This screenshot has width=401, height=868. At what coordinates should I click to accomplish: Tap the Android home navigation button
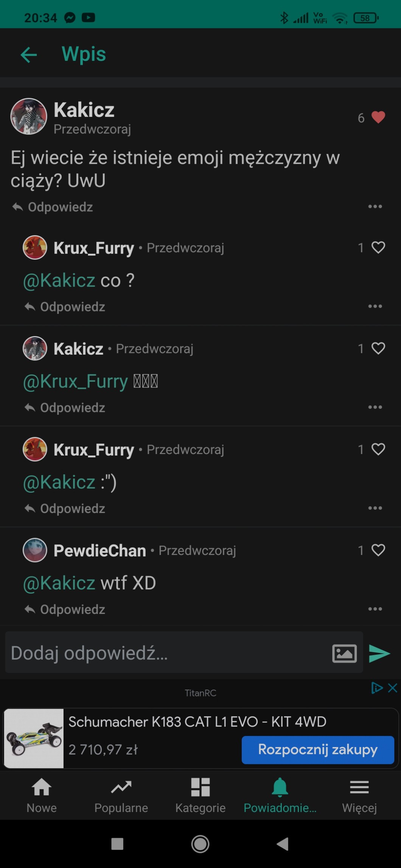(x=200, y=844)
